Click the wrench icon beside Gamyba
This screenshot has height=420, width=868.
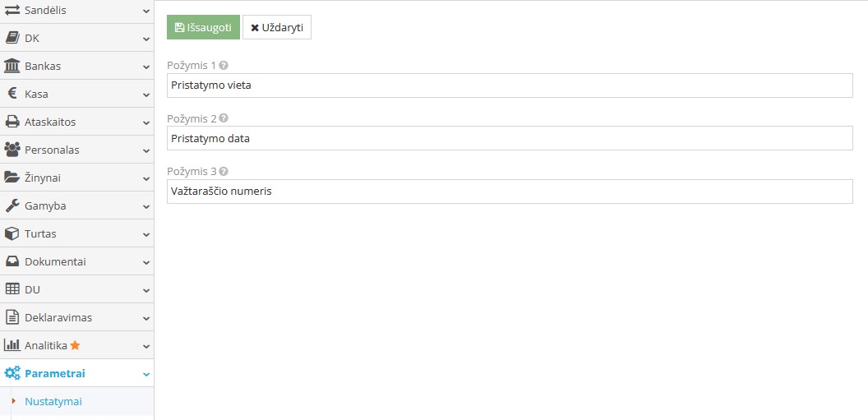(x=12, y=205)
